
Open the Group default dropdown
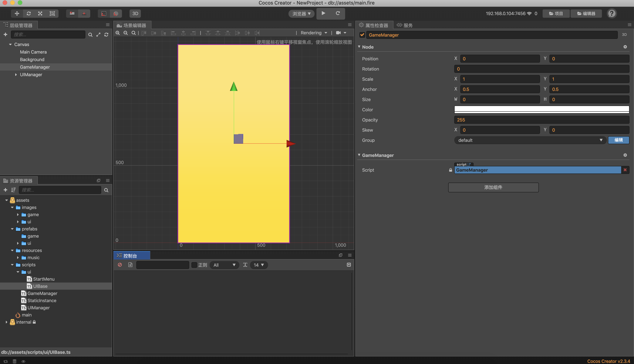530,140
